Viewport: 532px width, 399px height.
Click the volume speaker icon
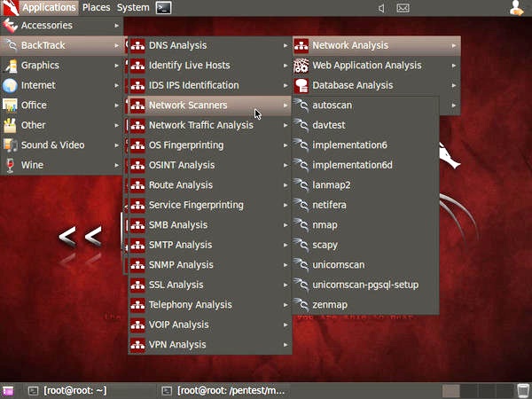pyautogui.click(x=381, y=8)
